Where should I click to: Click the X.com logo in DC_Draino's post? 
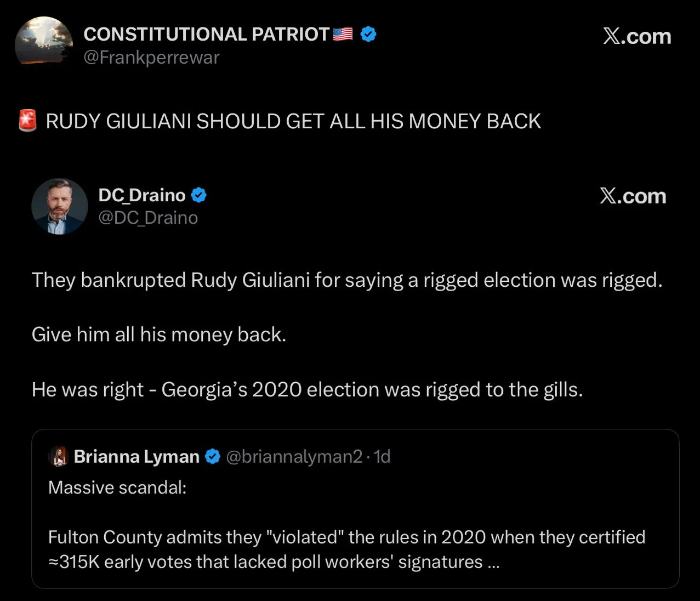[633, 196]
